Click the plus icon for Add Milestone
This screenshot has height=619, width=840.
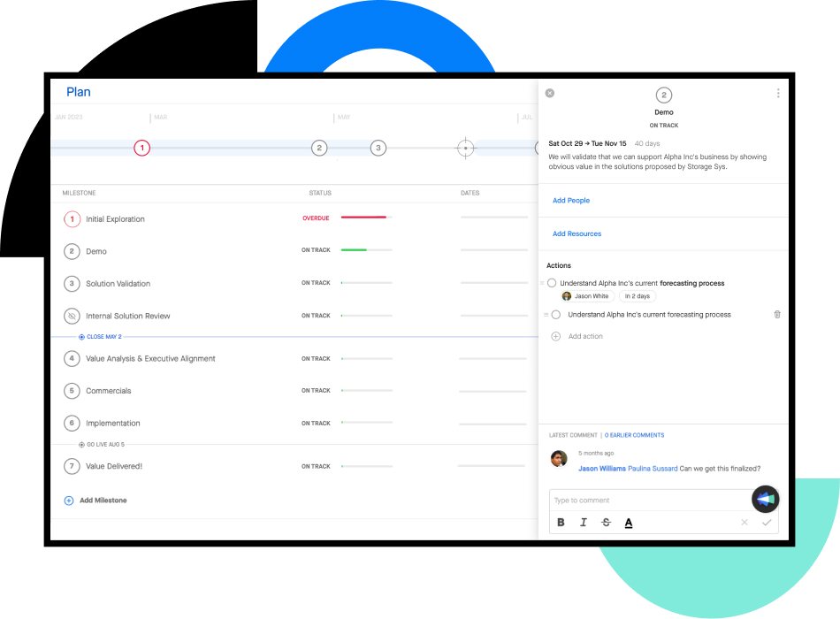69,501
